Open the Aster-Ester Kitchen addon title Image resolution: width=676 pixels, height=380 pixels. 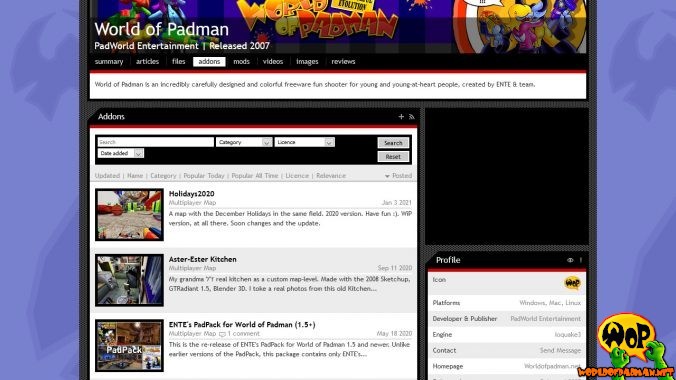203,260
